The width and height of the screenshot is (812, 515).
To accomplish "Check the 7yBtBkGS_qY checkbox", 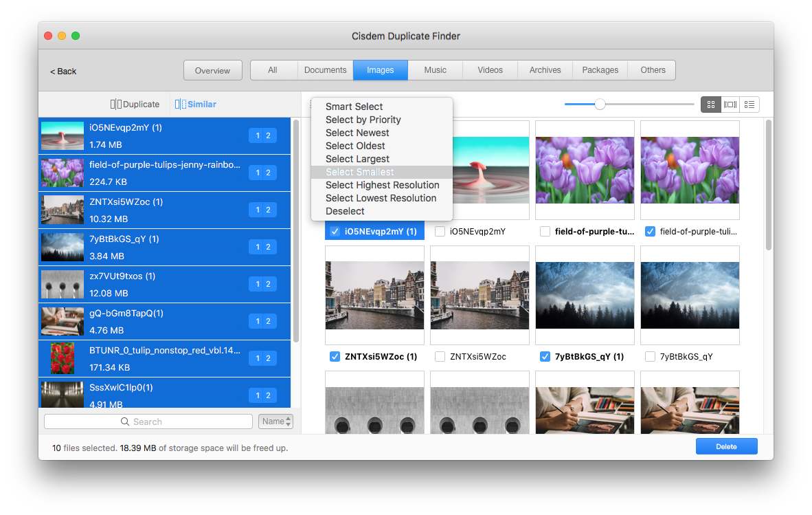I will click(x=650, y=356).
